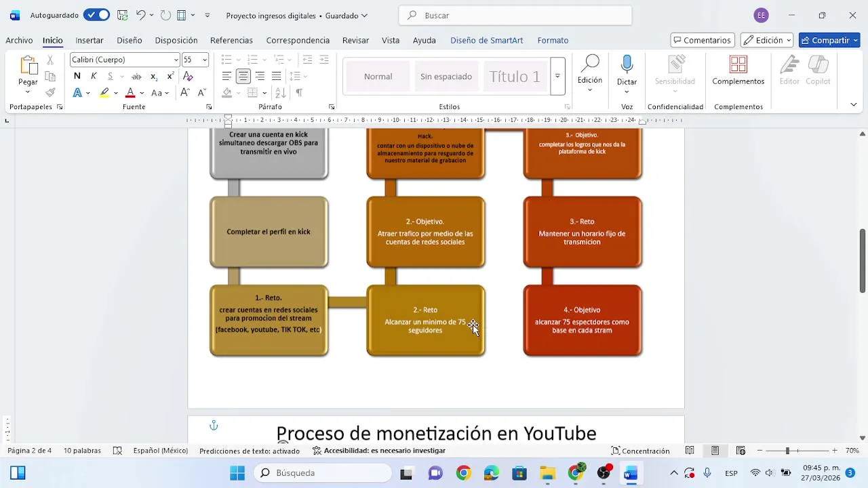Screen dimensions: 868x488
Task: Align text right
Action: pyautogui.click(x=260, y=76)
